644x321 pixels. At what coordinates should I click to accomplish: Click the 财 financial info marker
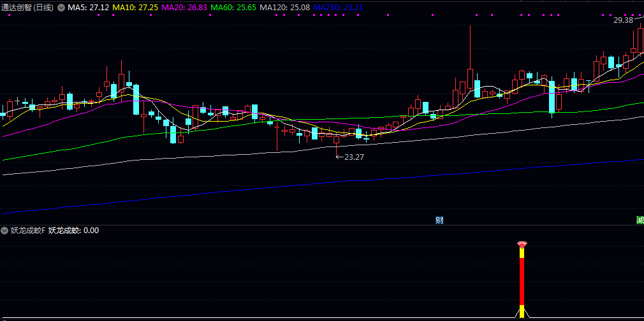(439, 220)
